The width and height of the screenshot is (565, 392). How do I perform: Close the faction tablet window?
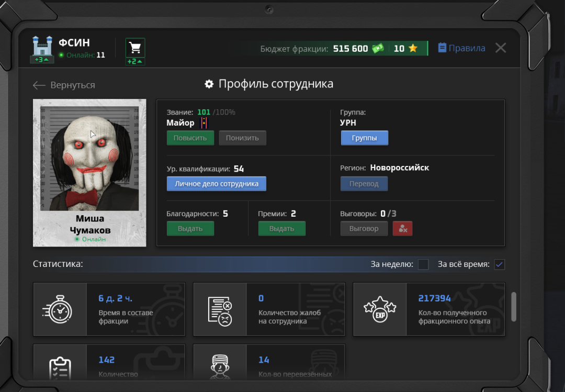point(501,48)
